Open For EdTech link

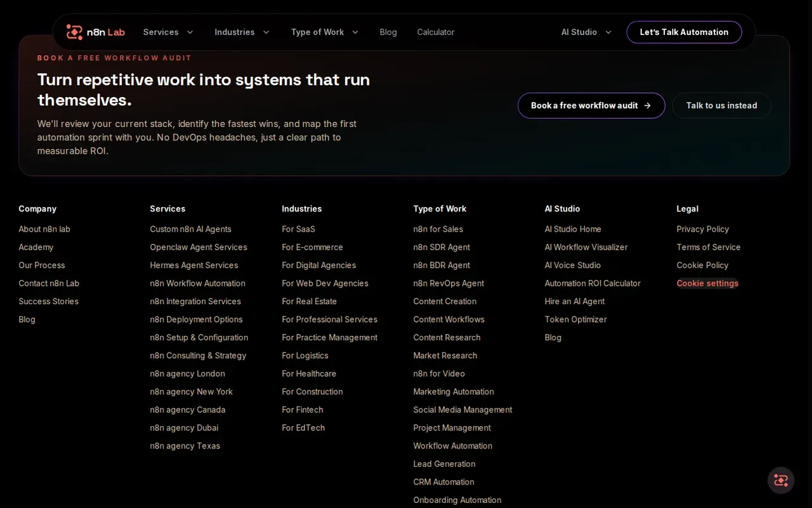(303, 428)
